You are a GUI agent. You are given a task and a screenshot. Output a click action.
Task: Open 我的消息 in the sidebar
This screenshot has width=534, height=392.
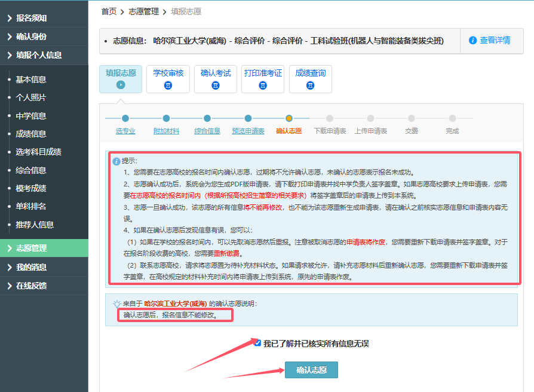coord(44,267)
